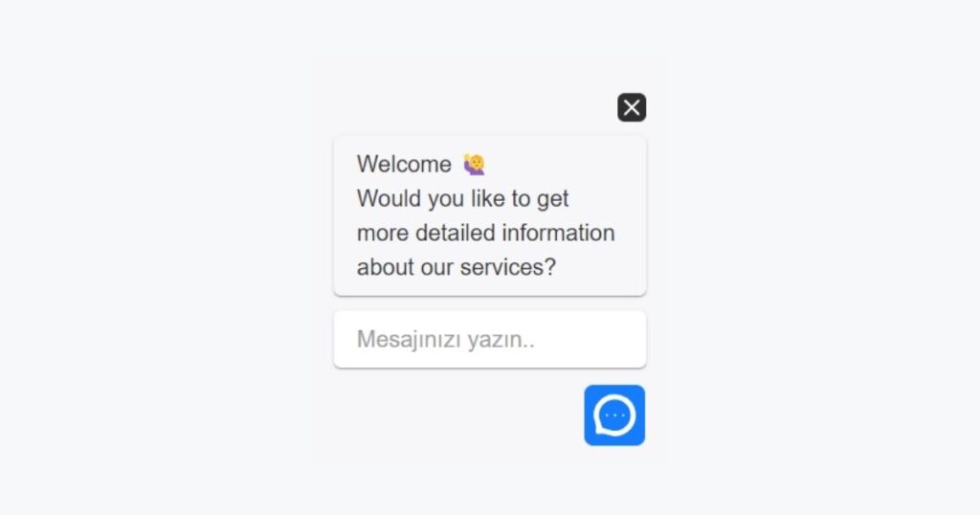Click 'about our services?' text
Image resolution: width=980 pixels, height=515 pixels.
coord(457,267)
